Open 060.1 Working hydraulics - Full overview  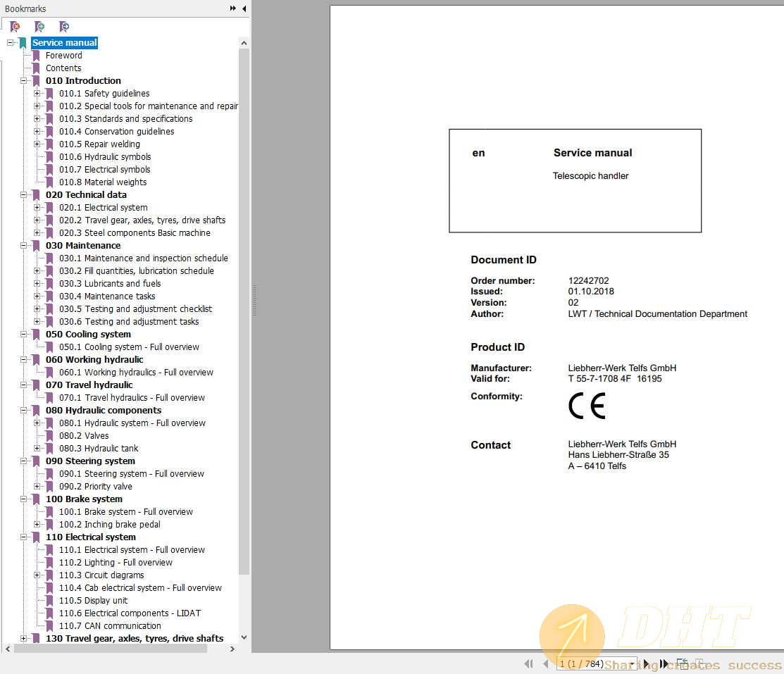tap(136, 373)
